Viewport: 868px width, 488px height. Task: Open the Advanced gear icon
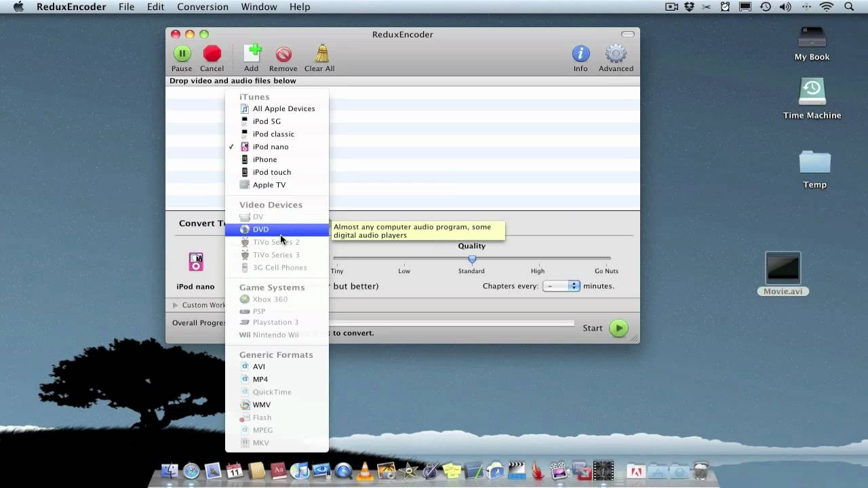pyautogui.click(x=616, y=54)
